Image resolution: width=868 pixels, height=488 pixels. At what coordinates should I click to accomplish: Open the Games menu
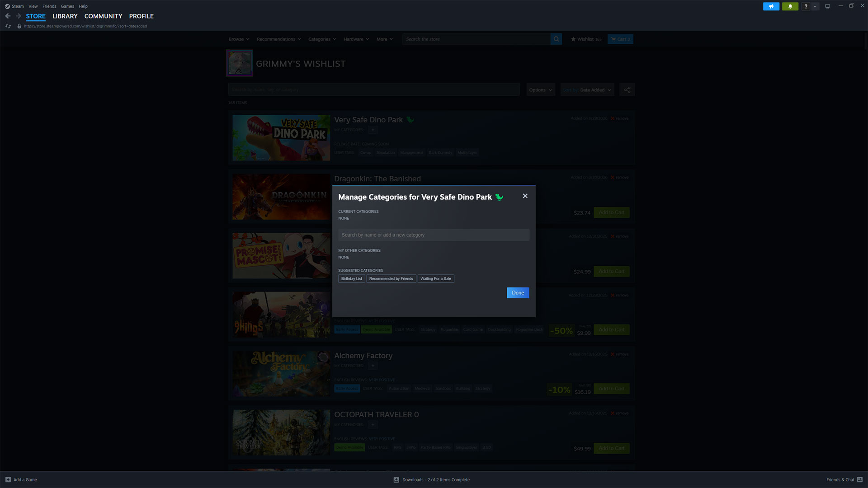[x=67, y=6]
